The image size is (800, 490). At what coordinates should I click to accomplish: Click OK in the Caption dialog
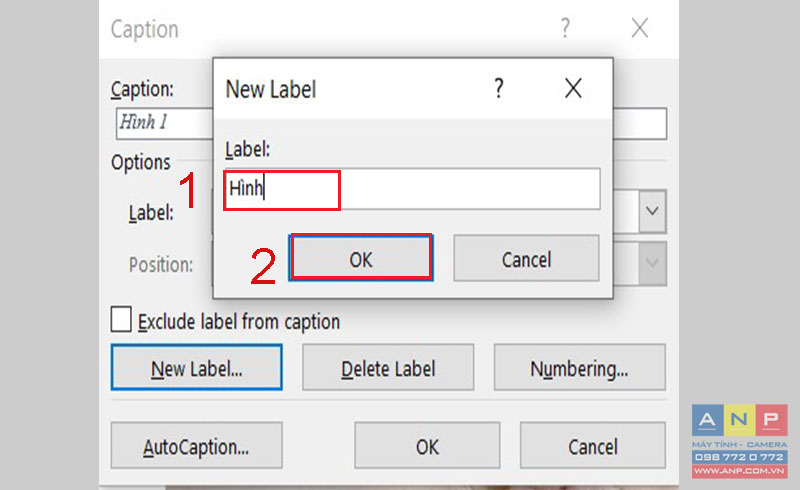pyautogui.click(x=427, y=446)
